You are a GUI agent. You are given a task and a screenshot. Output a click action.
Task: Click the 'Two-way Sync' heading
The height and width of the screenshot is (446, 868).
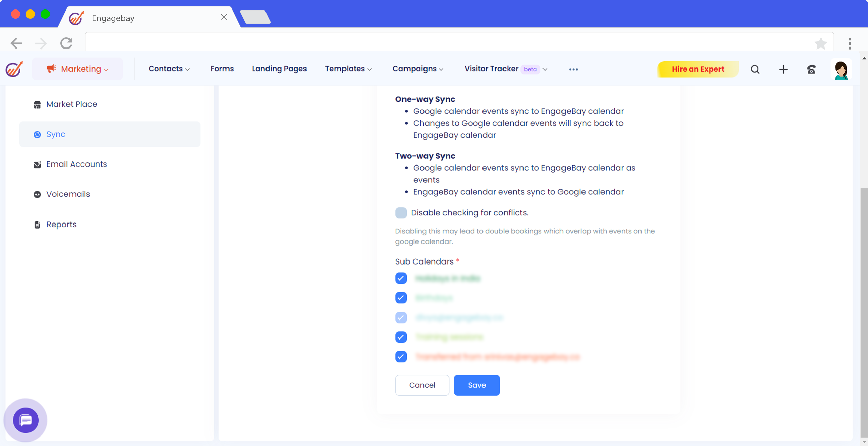(425, 156)
